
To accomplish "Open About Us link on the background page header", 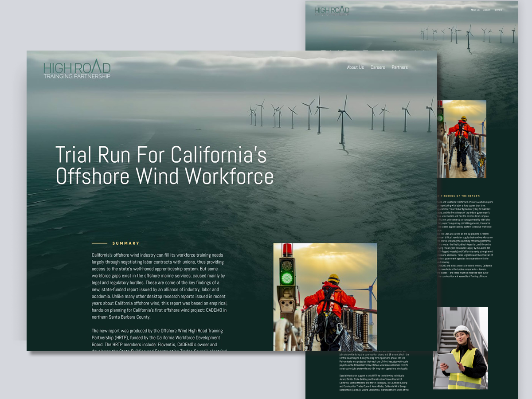I will click(x=475, y=10).
